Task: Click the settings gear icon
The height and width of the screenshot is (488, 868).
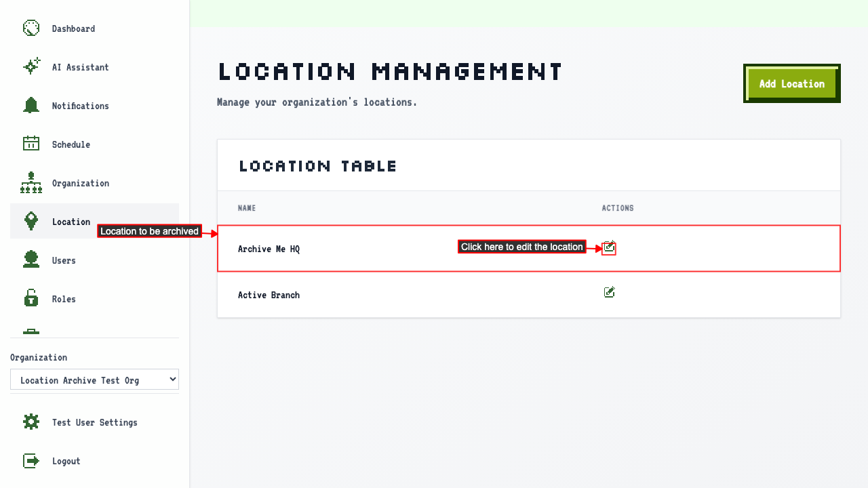Action: click(31, 422)
